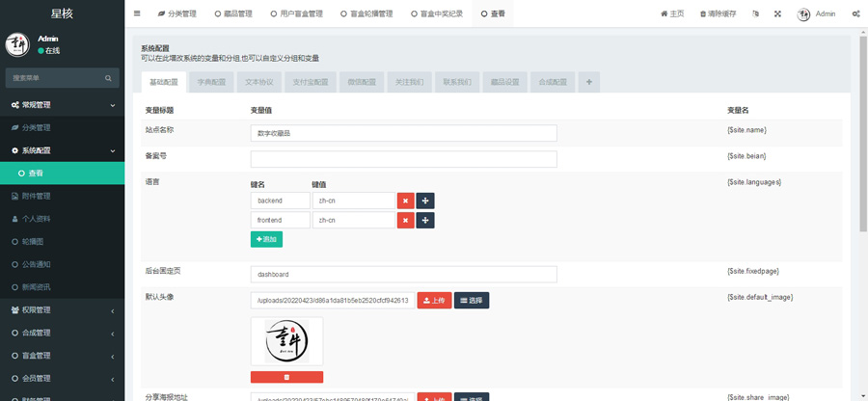Viewport: 868px width, 401px height.
Task: Open the 藏品设置 configuration tab
Action: (x=504, y=82)
